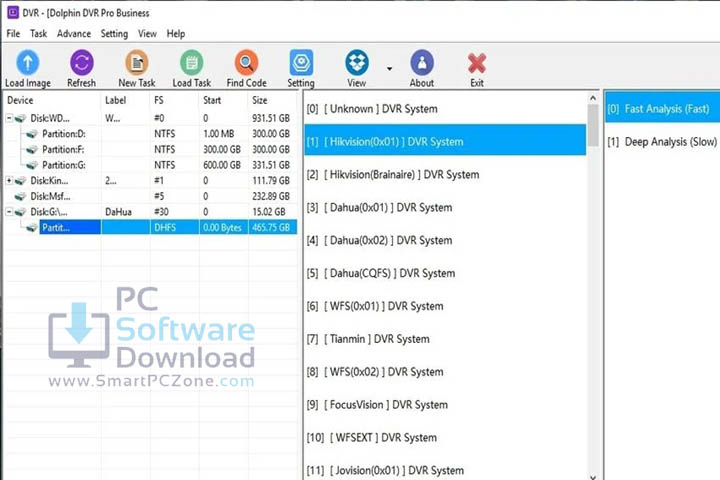This screenshot has width=720, height=480.
Task: Select [9] FocusVision DVR System
Action: click(x=445, y=405)
